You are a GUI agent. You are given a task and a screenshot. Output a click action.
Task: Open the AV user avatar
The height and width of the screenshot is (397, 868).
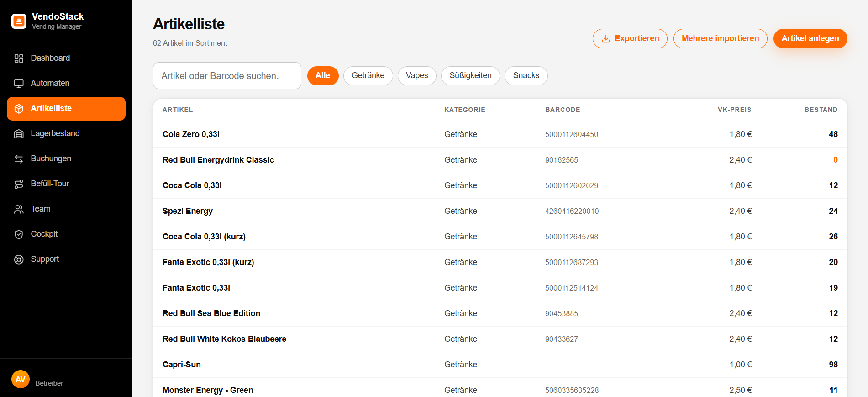[x=21, y=379]
